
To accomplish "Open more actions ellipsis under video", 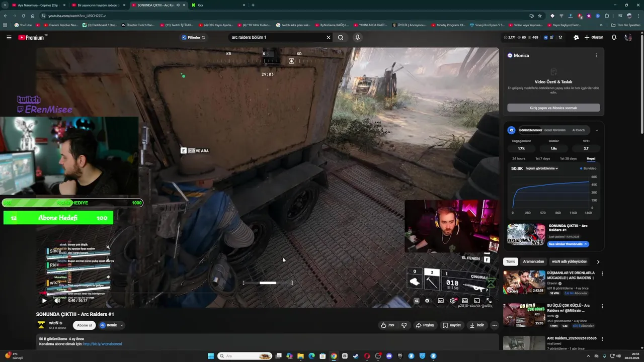I will point(495,325).
